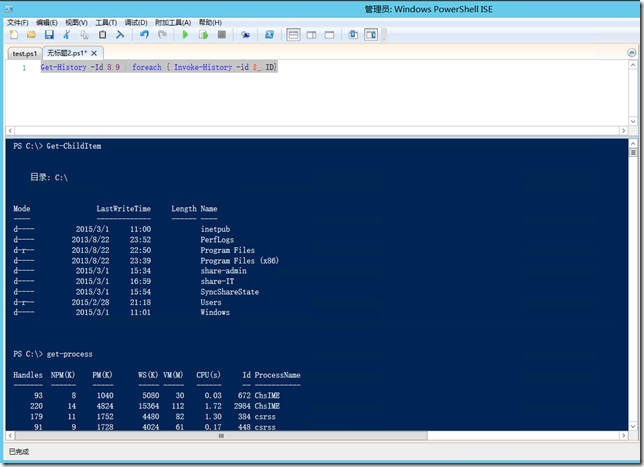Click the share-IT entry
The height and width of the screenshot is (467, 644).
click(217, 281)
